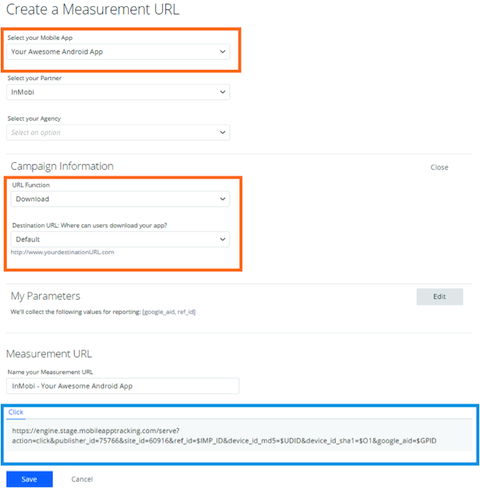The width and height of the screenshot is (480, 498).
Task: Click the chevron arrow next to Default
Action: click(x=222, y=239)
